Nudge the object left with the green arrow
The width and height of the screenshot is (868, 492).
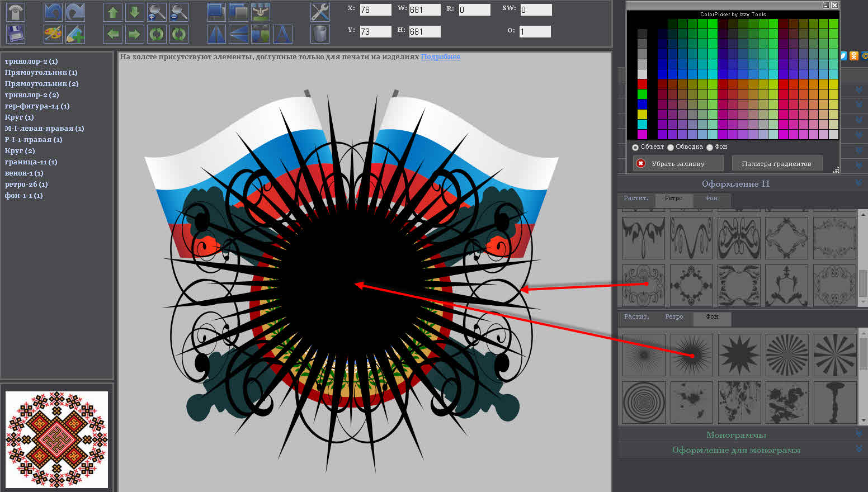tap(113, 34)
